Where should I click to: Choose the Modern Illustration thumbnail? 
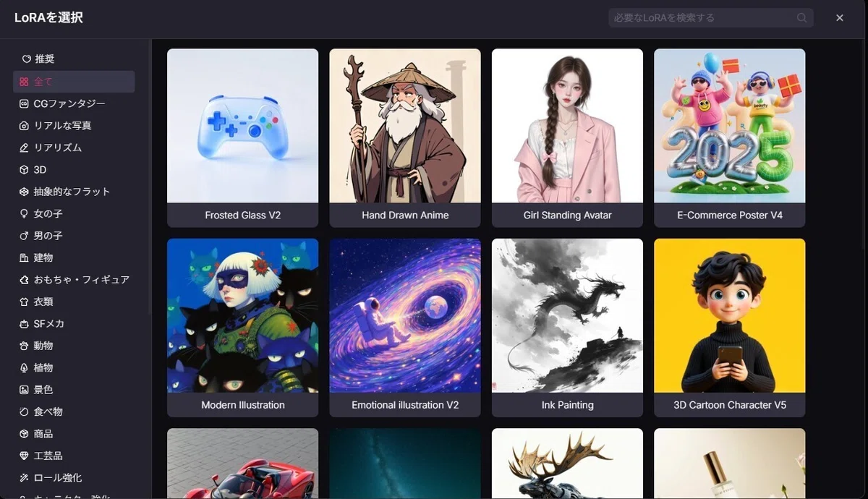pyautogui.click(x=242, y=316)
